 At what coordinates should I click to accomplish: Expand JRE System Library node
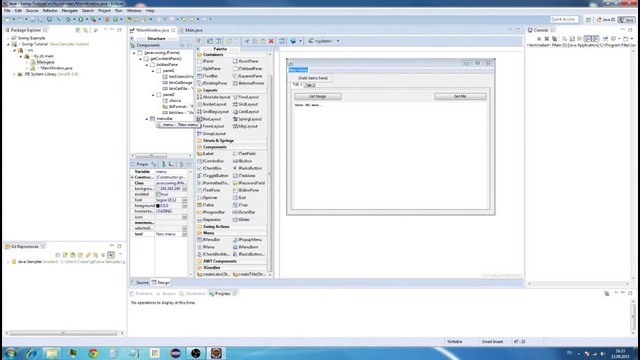click(x=14, y=74)
